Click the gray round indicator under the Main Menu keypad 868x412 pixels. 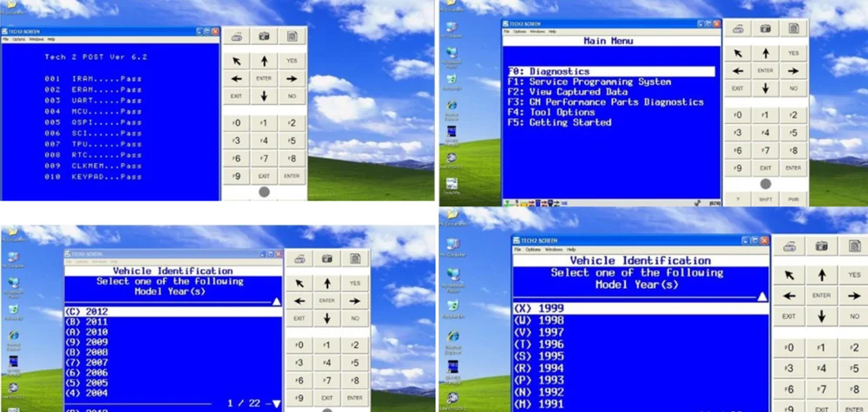[x=765, y=184]
